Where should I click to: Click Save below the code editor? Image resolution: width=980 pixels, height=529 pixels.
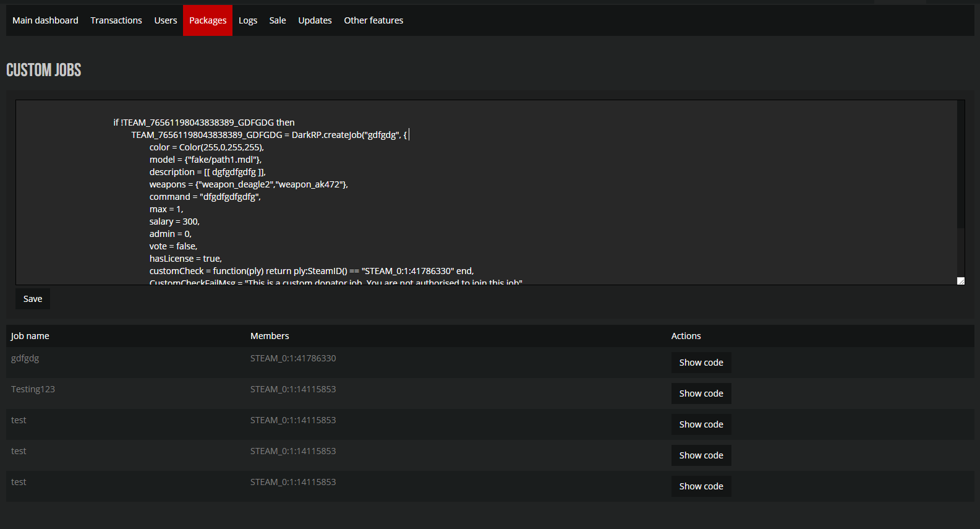tap(33, 299)
